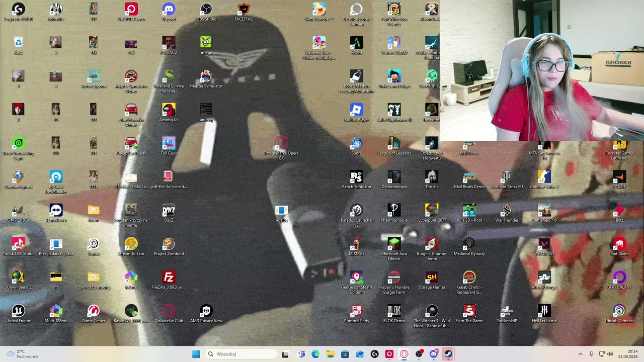
Task: Open OBS Studio from the desktop
Action: coord(206,13)
